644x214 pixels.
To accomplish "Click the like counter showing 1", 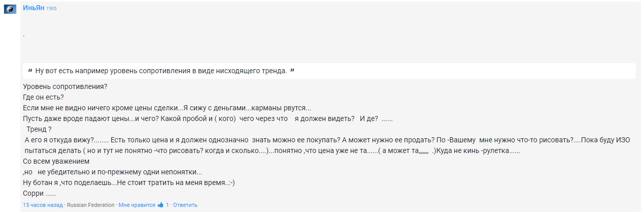I will pyautogui.click(x=167, y=205).
